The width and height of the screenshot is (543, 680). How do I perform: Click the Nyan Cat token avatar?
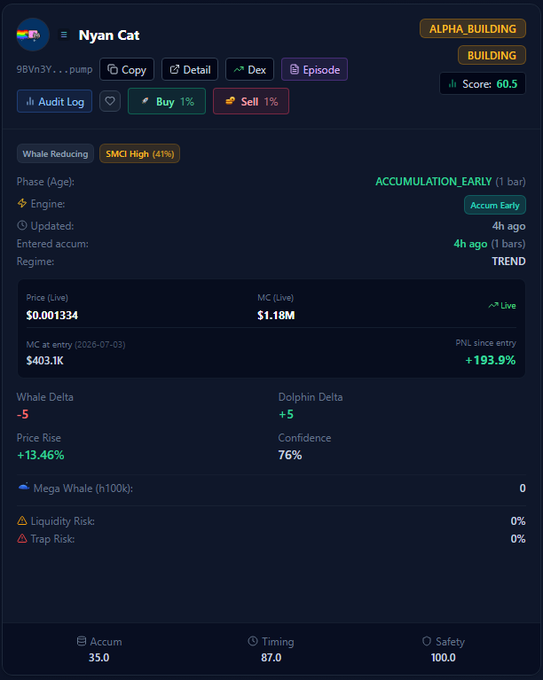(33, 35)
